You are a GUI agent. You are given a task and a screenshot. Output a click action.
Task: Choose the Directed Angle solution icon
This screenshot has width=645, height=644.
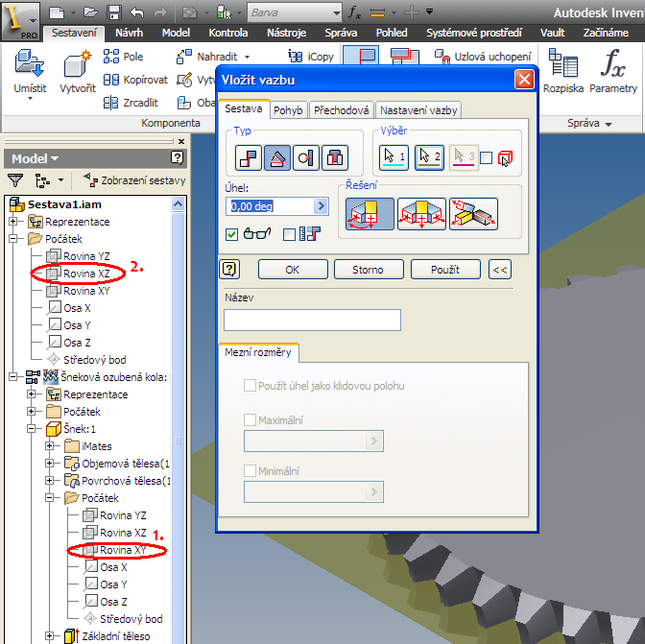pyautogui.click(x=370, y=214)
